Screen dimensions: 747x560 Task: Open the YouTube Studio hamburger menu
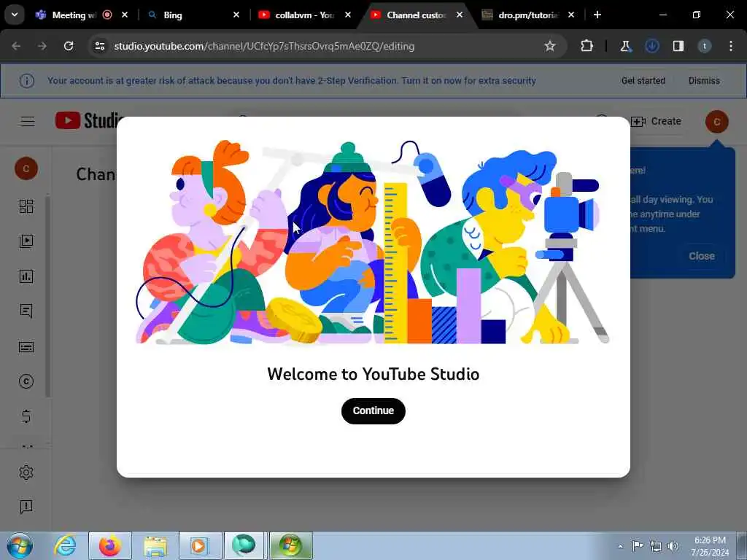[28, 122]
